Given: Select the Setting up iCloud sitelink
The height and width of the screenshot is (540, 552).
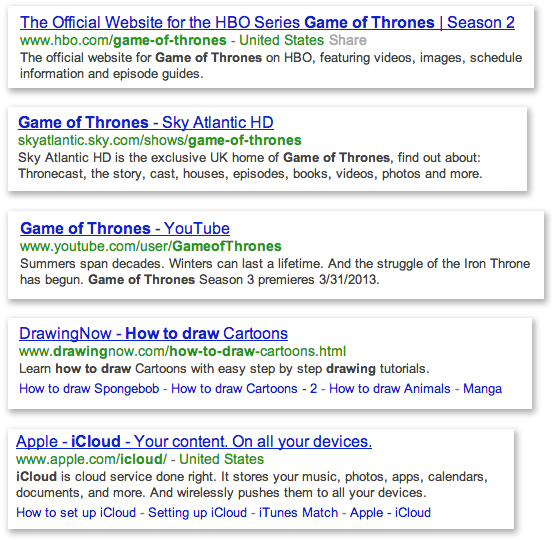Looking at the screenshot, I should coord(197,513).
